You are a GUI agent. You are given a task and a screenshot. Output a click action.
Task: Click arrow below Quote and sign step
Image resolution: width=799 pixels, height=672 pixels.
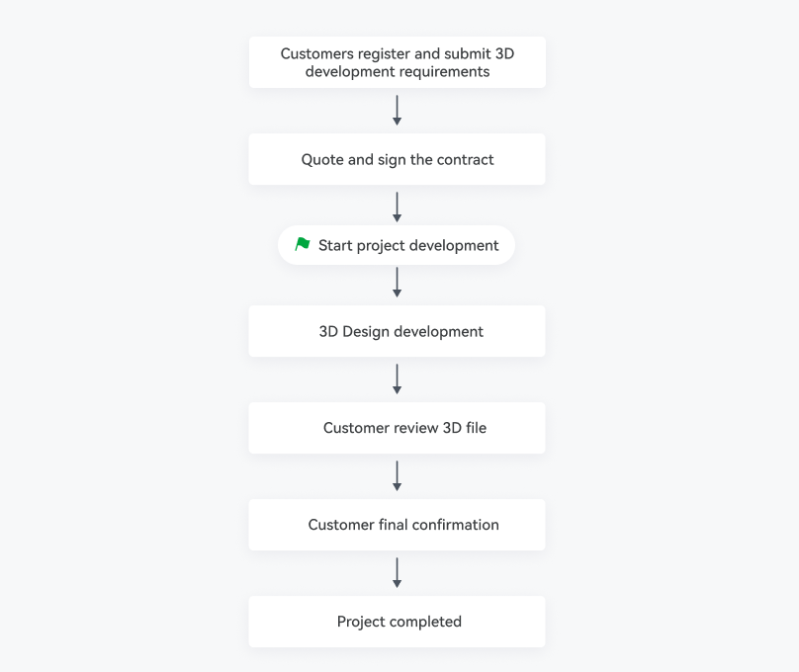point(397,208)
